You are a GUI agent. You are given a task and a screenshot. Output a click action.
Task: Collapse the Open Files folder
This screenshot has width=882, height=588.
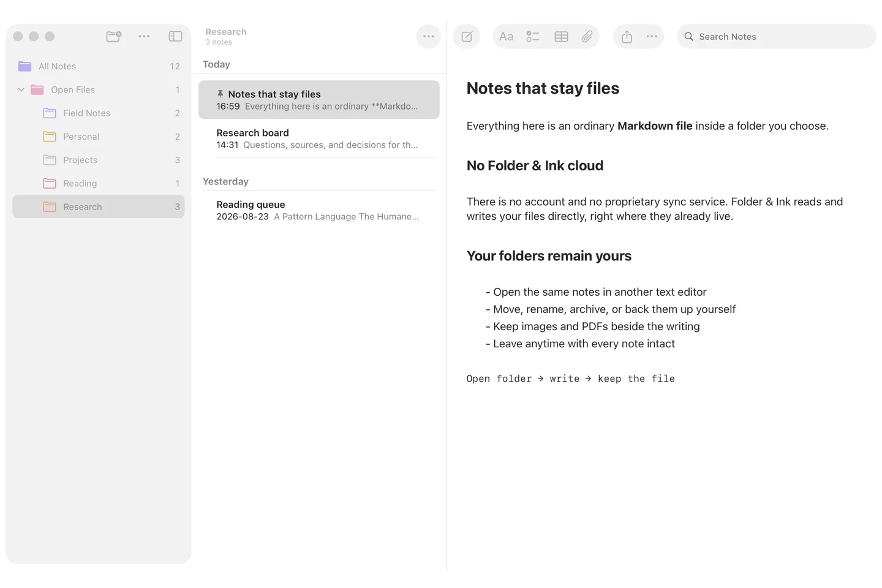click(x=21, y=89)
